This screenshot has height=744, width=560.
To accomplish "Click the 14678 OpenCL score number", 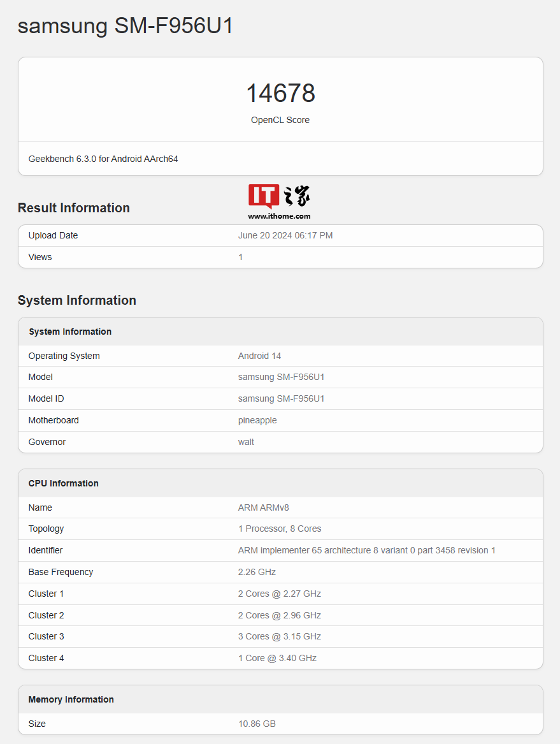I will (x=280, y=93).
